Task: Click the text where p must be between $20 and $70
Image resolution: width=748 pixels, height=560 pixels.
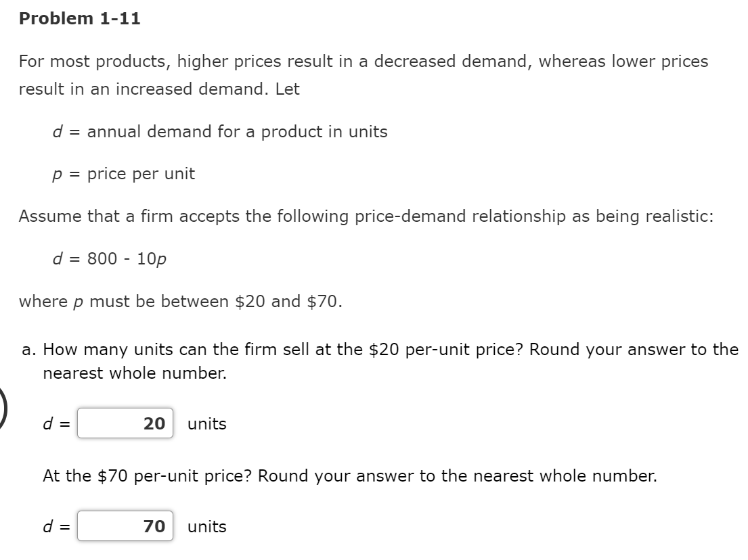Action: click(x=181, y=301)
